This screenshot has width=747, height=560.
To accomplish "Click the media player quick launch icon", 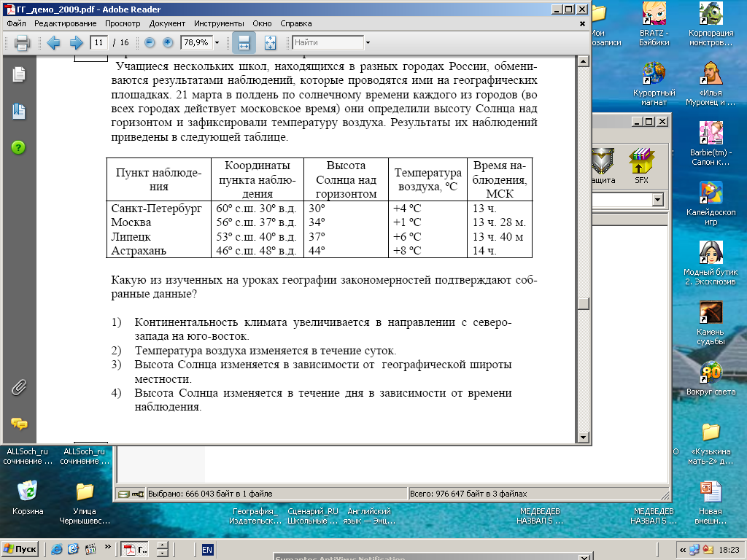I will tap(90, 550).
